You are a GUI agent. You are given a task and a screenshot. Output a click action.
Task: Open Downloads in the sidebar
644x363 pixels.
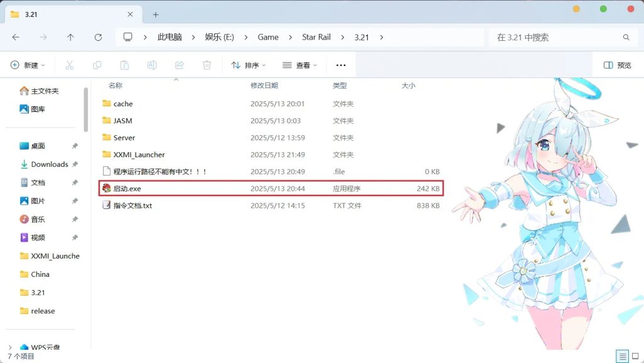[44, 164]
